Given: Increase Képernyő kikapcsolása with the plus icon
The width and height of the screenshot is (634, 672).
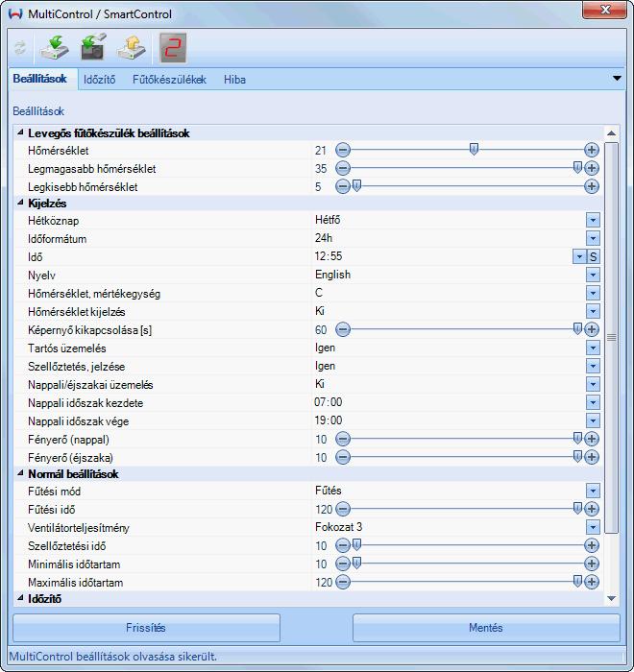Looking at the screenshot, I should (x=592, y=329).
